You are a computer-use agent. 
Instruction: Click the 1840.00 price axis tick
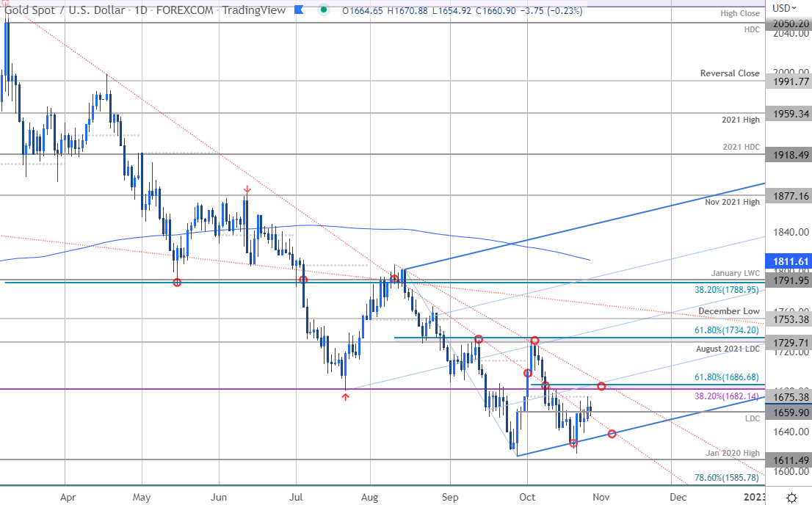791,232
